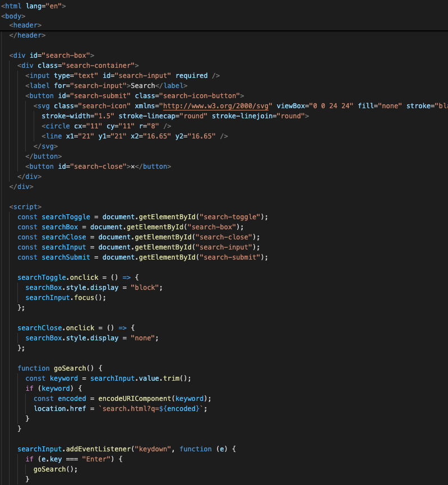Click the sticky html lang line
The height and width of the screenshot is (485, 448).
[34, 6]
